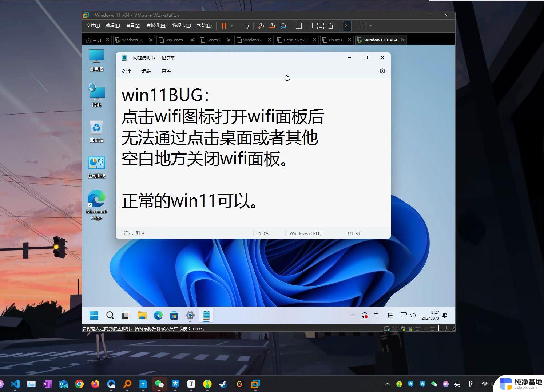Switch to Unity mode icon
Screen dimensions: 544x392
(331, 26)
